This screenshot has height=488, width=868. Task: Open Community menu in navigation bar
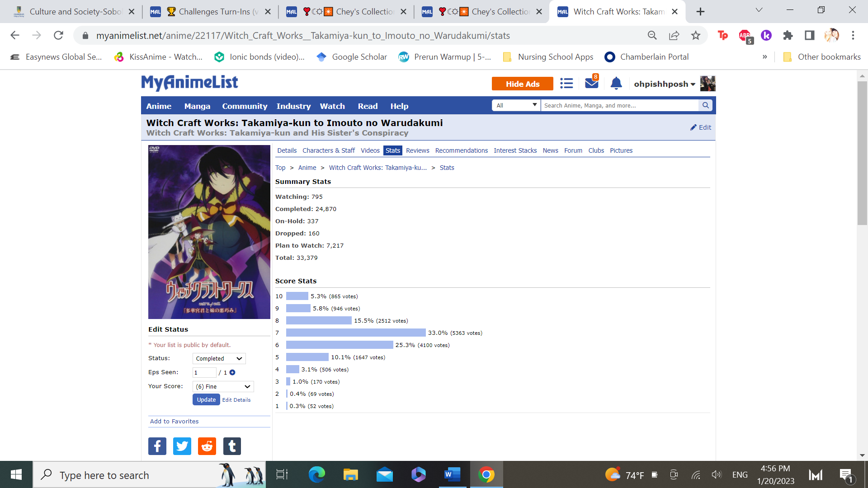pyautogui.click(x=245, y=106)
